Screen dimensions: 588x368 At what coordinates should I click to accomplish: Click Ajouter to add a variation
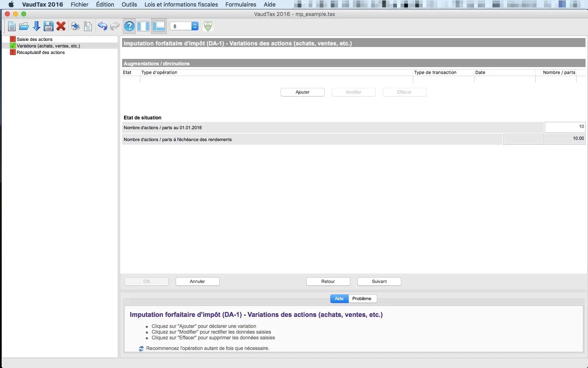[303, 92]
